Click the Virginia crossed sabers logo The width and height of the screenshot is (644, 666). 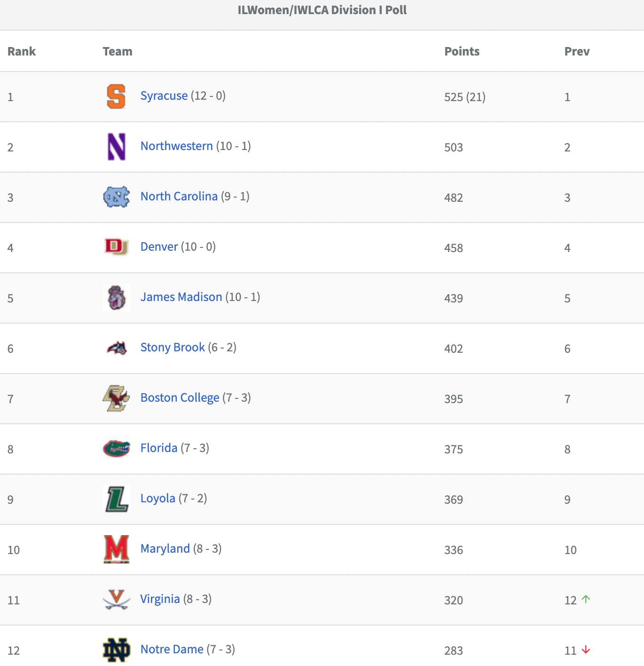click(x=116, y=600)
